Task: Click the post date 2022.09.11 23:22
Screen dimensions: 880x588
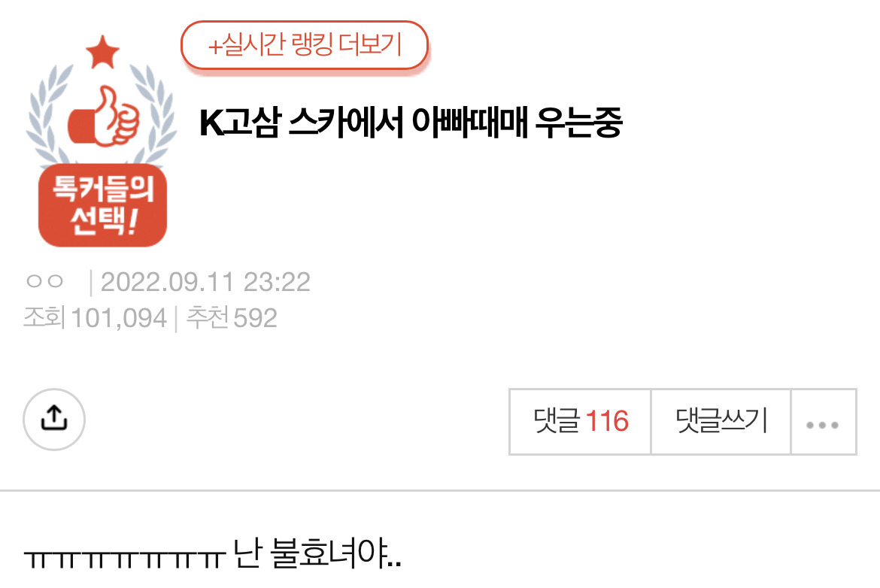Action: tap(205, 282)
